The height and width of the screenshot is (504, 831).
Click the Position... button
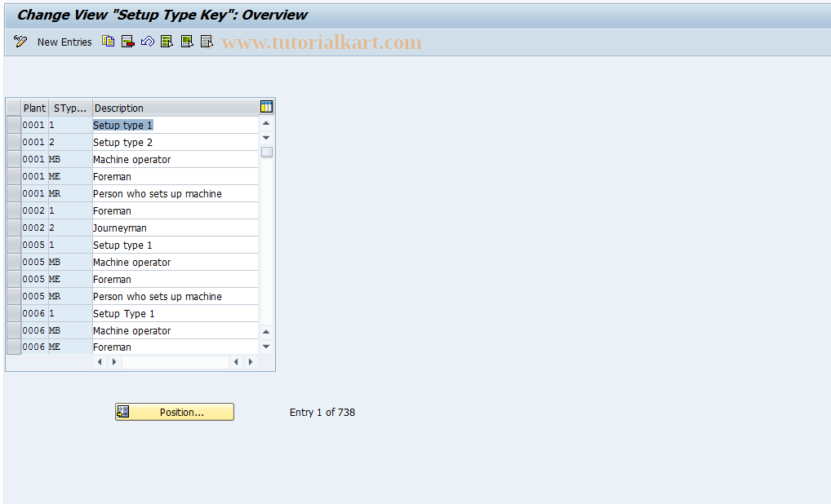coord(174,412)
